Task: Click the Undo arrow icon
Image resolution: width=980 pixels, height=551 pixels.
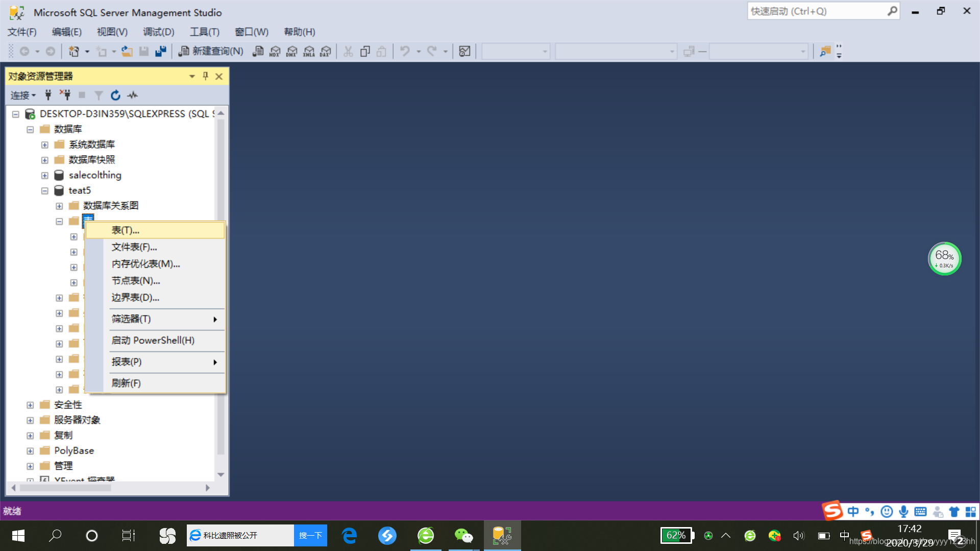Action: tap(405, 51)
